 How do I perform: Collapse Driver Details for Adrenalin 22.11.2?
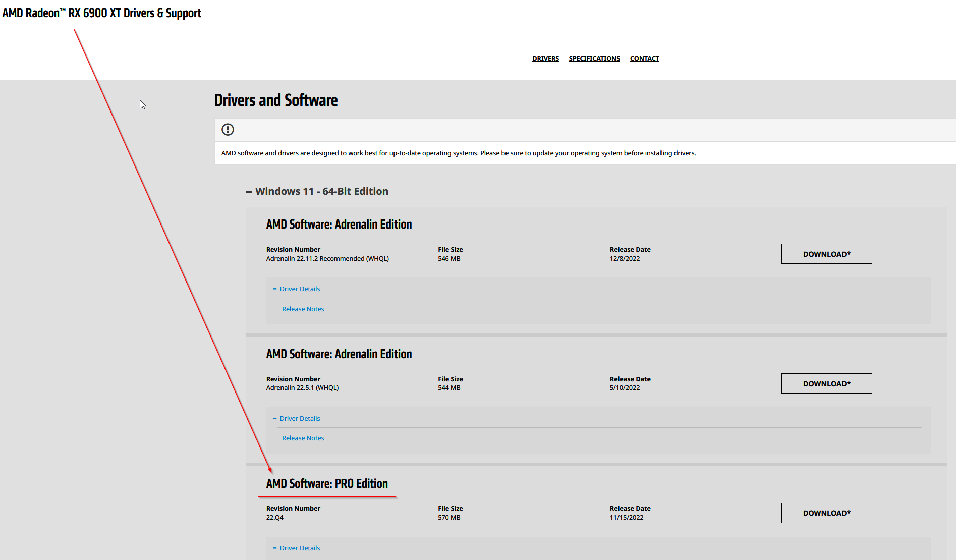pos(296,289)
